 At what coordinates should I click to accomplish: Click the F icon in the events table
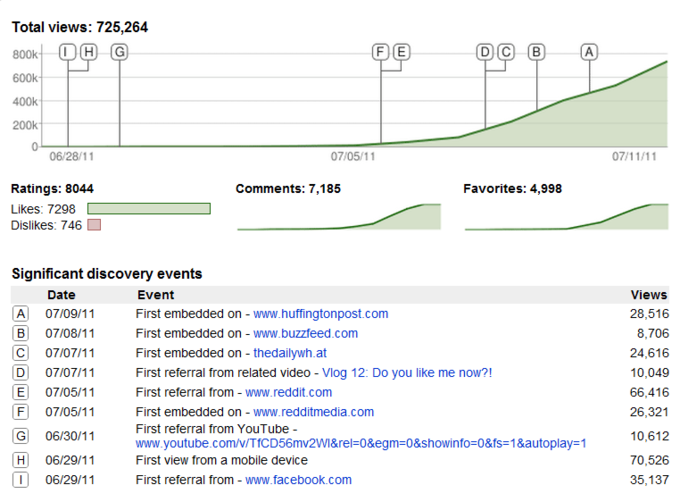click(20, 412)
